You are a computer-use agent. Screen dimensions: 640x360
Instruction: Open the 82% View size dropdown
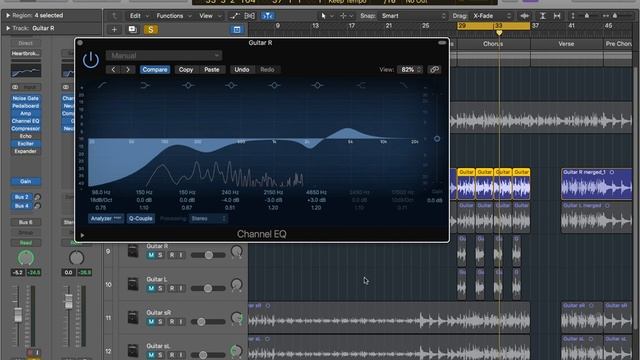click(x=410, y=69)
